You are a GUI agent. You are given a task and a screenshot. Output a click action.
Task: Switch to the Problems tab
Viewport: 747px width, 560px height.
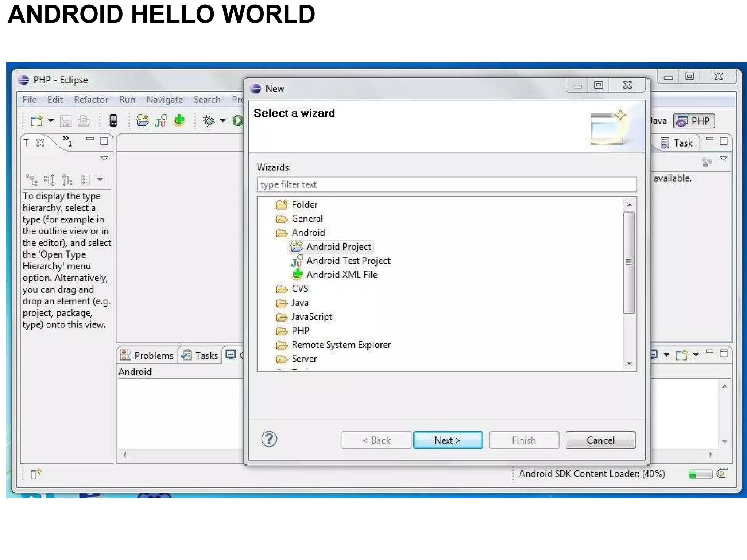[147, 355]
